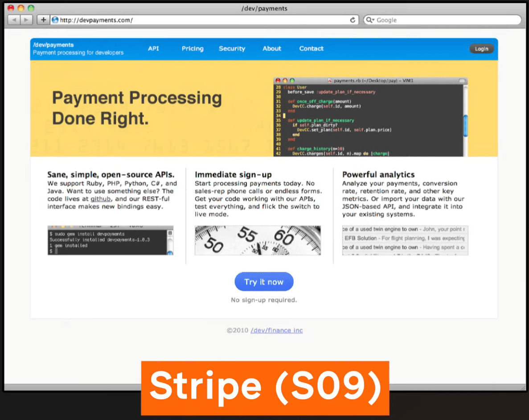This screenshot has width=529, height=420.
Task: Open the API nav item
Action: (153, 49)
